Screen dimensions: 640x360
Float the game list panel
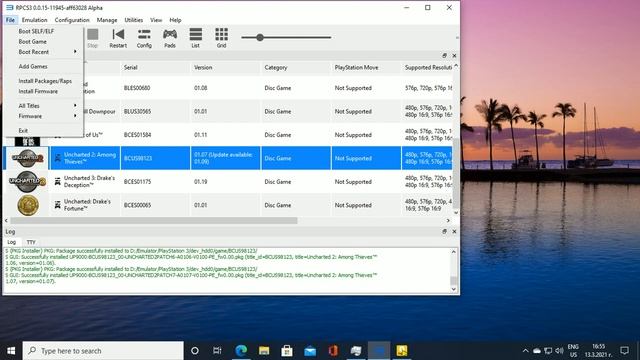pos(444,56)
